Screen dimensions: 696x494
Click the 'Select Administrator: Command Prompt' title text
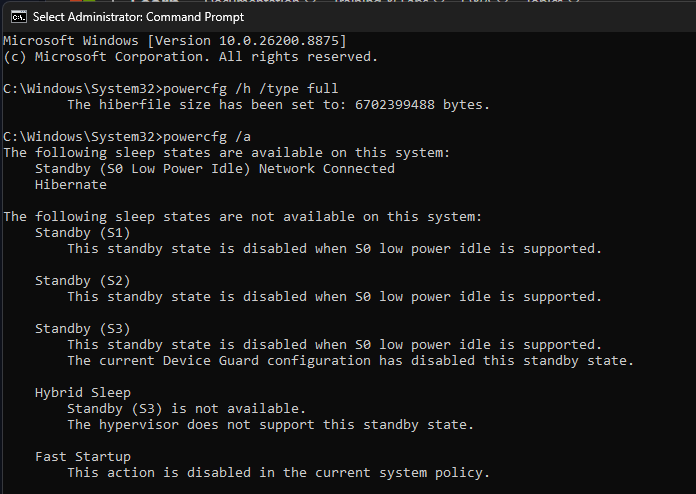138,17
